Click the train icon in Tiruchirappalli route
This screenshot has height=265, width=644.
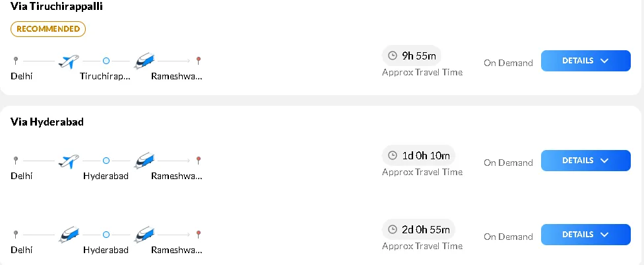pos(144,61)
